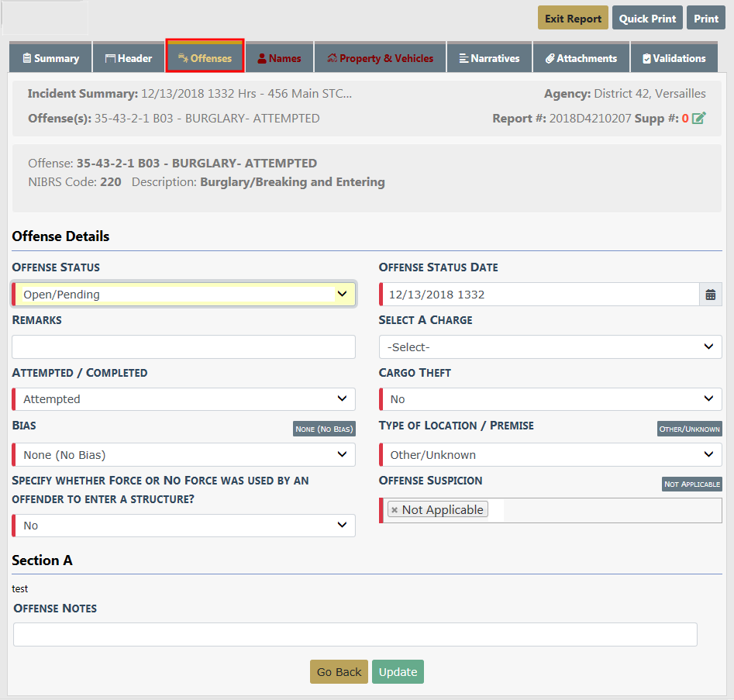Go to Property & Vehicles tab

pos(380,58)
